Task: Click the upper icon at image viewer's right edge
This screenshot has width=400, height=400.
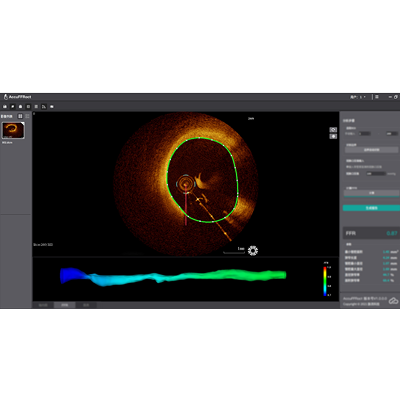Action: pos(333,130)
